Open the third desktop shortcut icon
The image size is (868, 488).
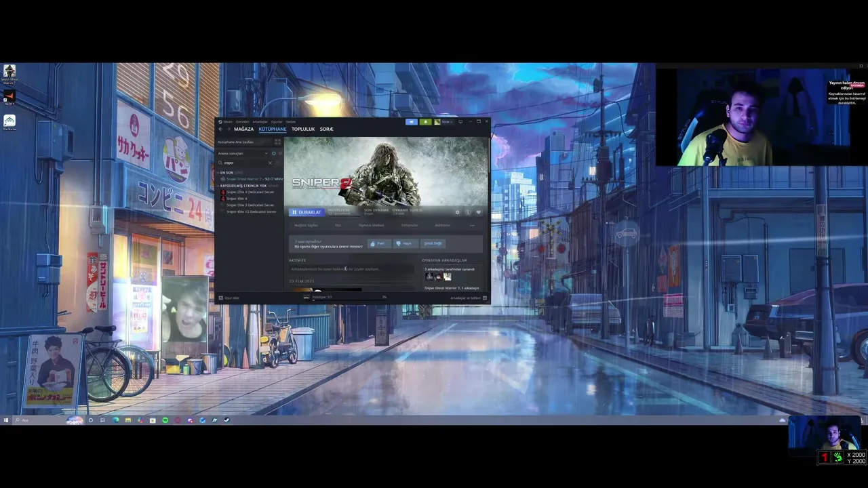9,122
